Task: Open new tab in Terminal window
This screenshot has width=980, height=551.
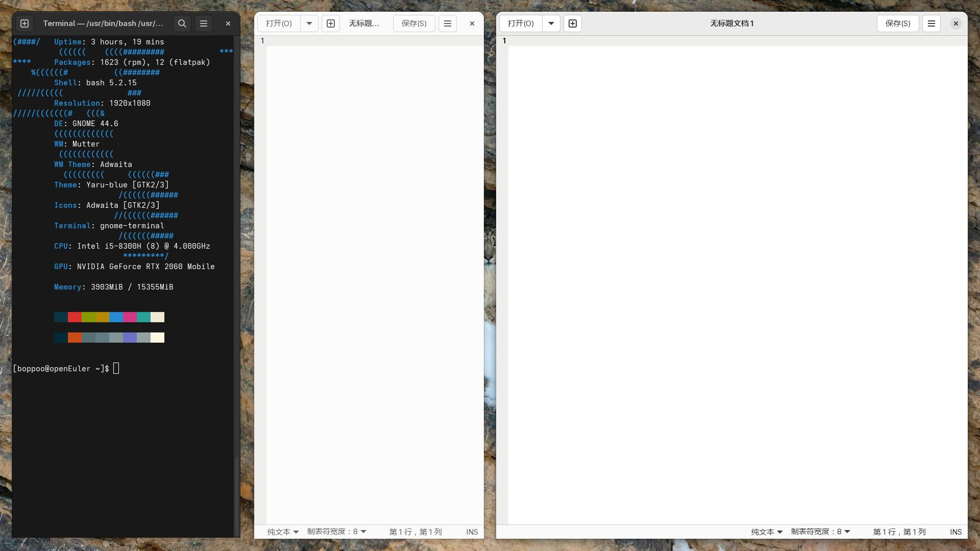Action: [x=24, y=23]
